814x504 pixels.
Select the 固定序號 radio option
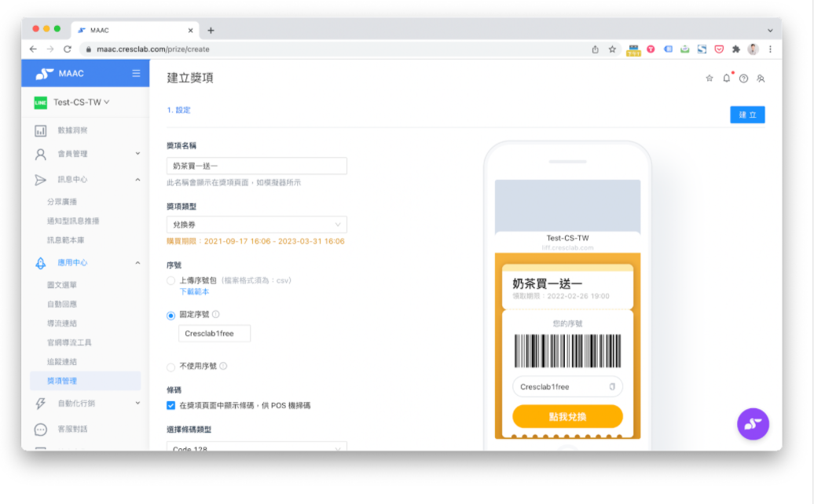(170, 316)
